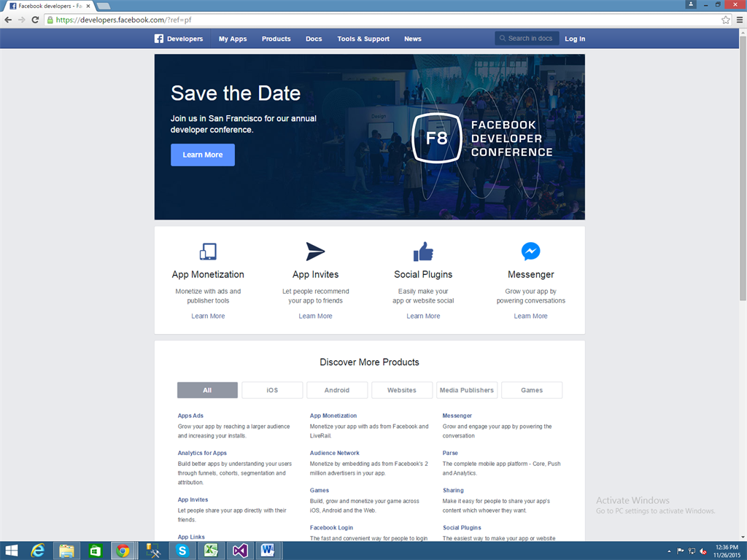747x560 pixels.
Task: Click the taskbar clock and date
Action: [x=727, y=551]
